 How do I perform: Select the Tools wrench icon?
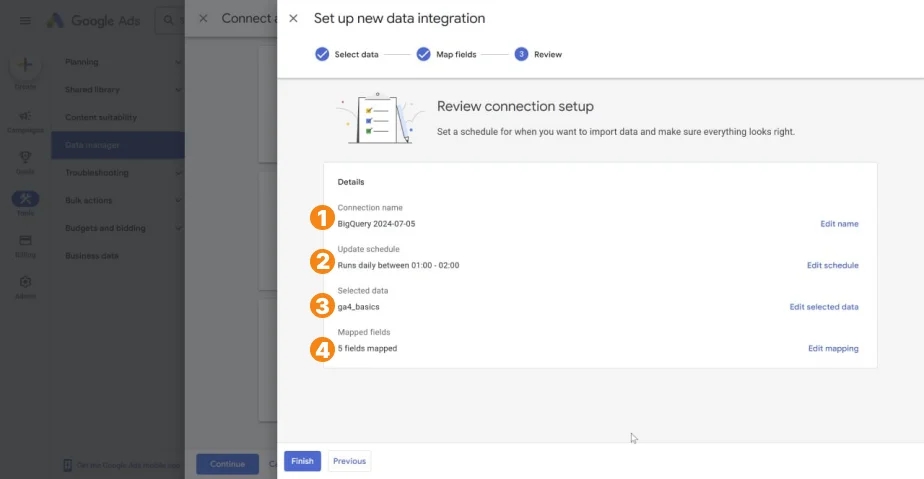[x=25, y=199]
